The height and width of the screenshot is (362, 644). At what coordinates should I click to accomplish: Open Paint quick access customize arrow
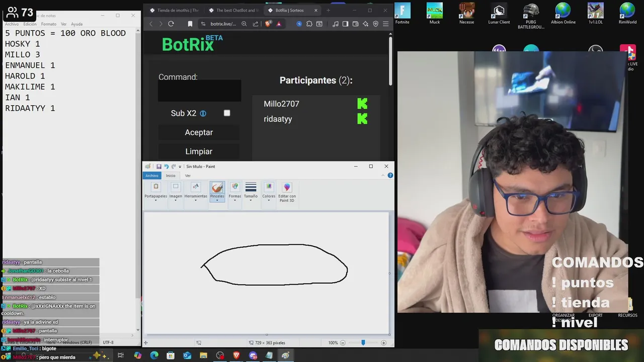(180, 167)
